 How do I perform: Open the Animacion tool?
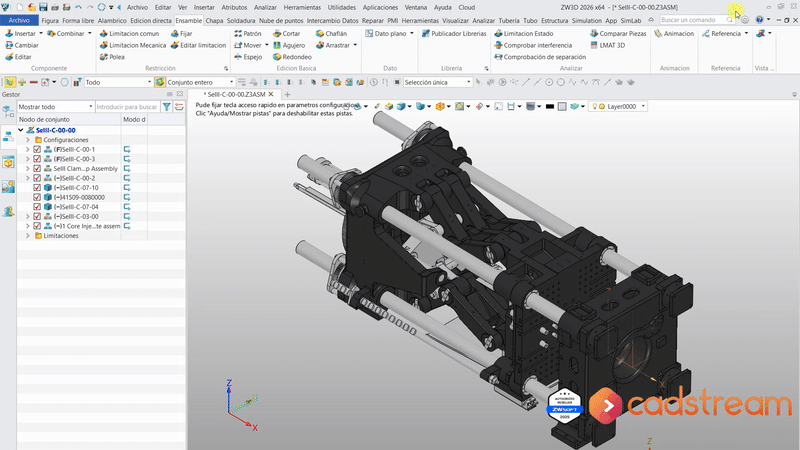coord(674,33)
